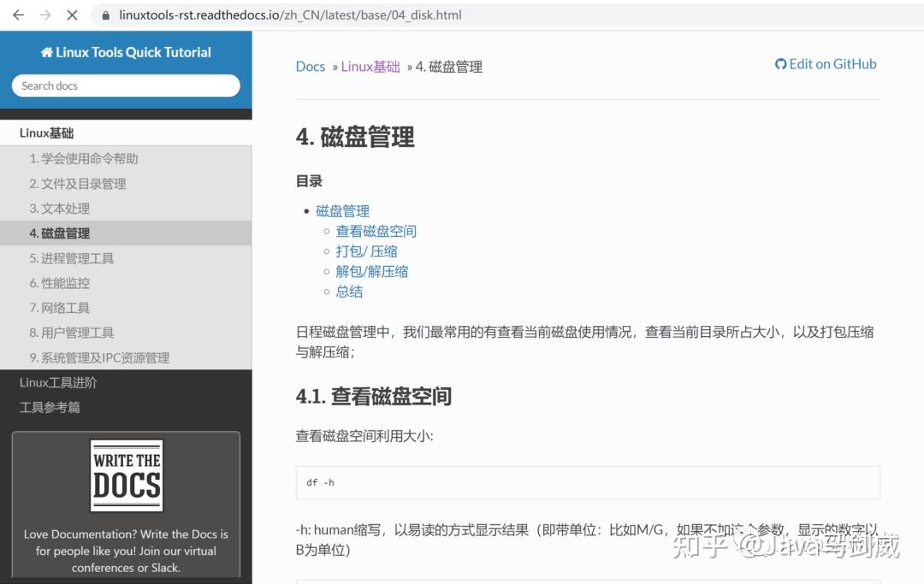Click the Write the Docs logo image
Viewport: 924px width, 584px height.
coord(127,475)
